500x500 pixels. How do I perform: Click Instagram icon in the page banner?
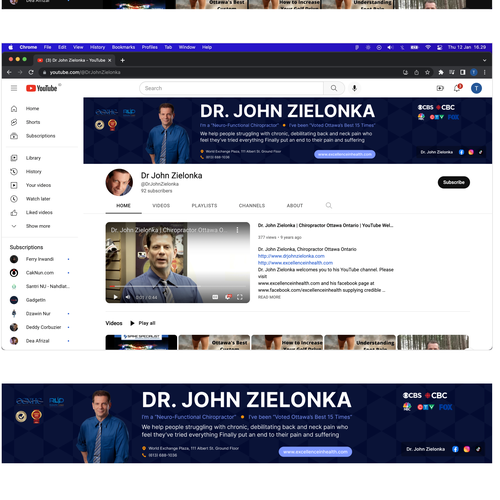[471, 152]
